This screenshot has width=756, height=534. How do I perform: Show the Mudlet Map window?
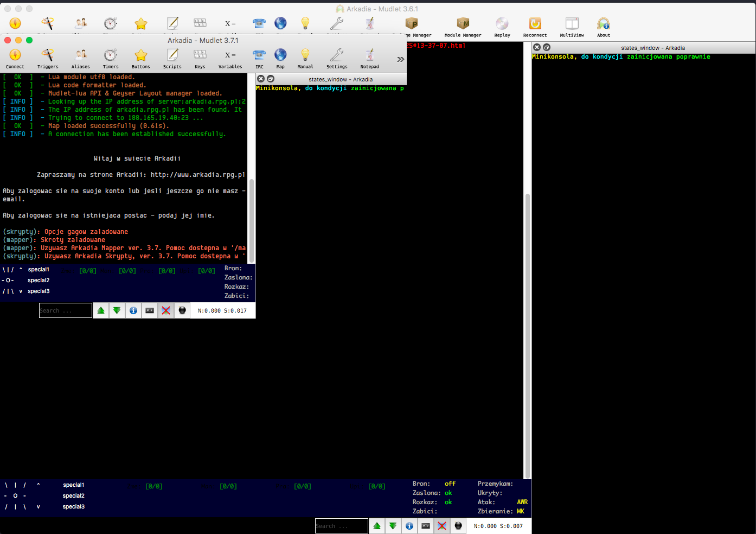tap(280, 57)
